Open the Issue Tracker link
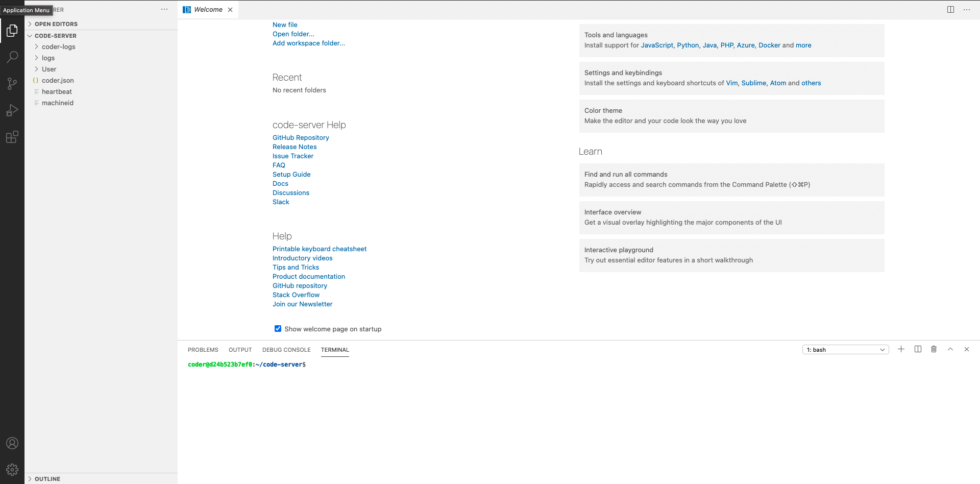The width and height of the screenshot is (980, 484). point(293,156)
